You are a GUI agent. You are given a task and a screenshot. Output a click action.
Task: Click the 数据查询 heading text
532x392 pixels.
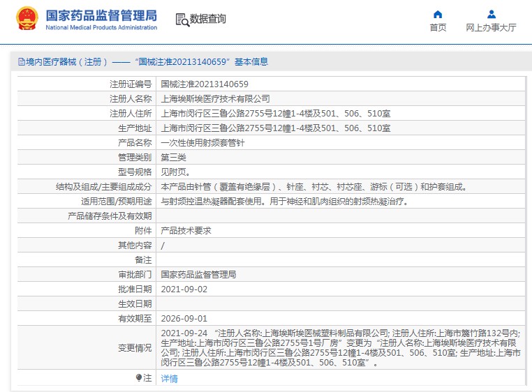[x=207, y=19]
